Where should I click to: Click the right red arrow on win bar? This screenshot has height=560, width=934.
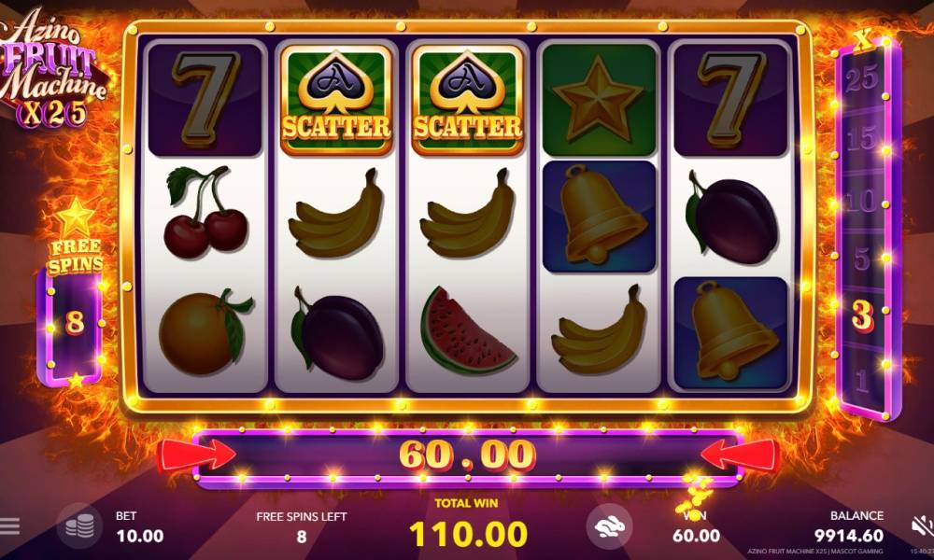click(739, 455)
